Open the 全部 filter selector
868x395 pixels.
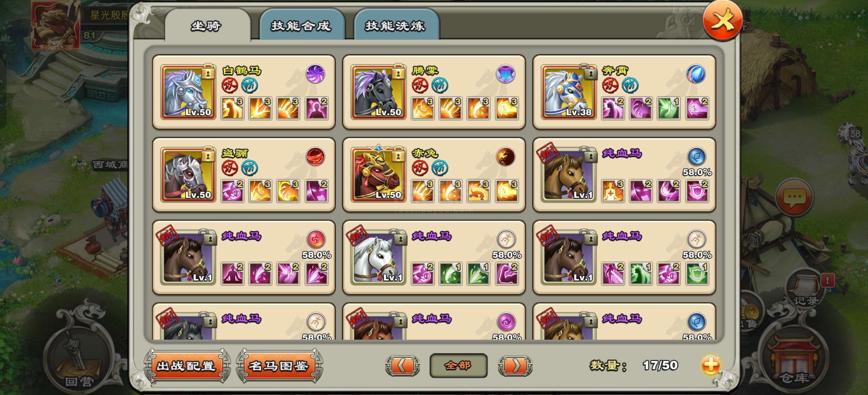pos(458,365)
